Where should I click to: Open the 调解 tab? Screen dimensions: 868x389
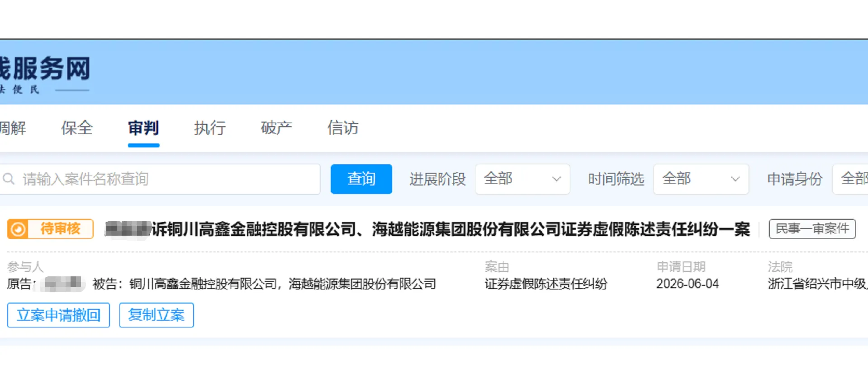[x=13, y=128]
